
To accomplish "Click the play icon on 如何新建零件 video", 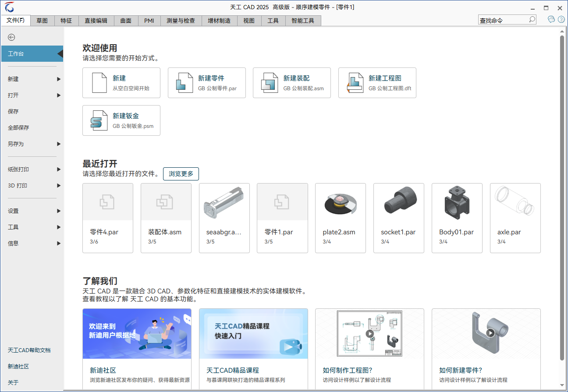I will pyautogui.click(x=490, y=333).
